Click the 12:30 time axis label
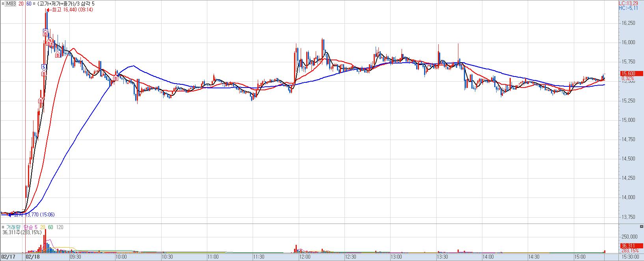The height and width of the screenshot is (261, 644). pos(351,257)
